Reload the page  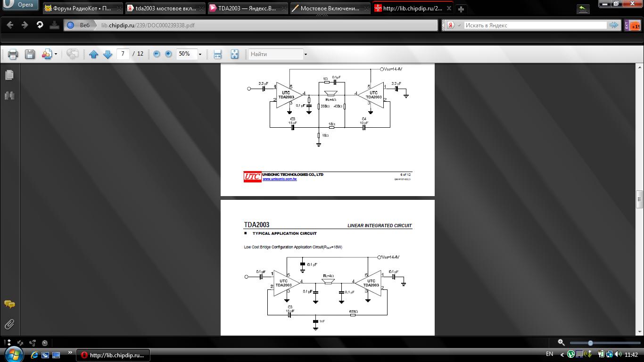coord(40,25)
